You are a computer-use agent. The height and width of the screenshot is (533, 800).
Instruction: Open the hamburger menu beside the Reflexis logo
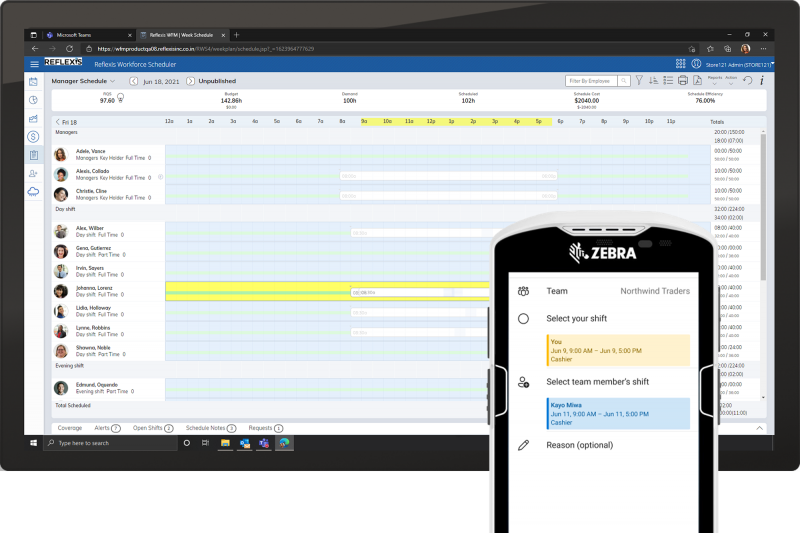[34, 64]
